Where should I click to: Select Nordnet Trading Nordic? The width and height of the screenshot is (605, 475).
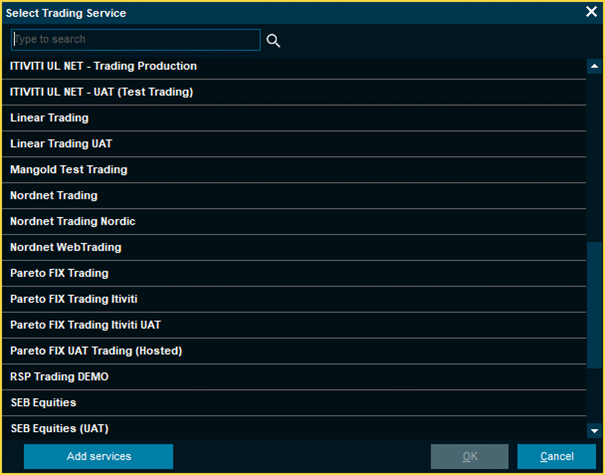[294, 221]
